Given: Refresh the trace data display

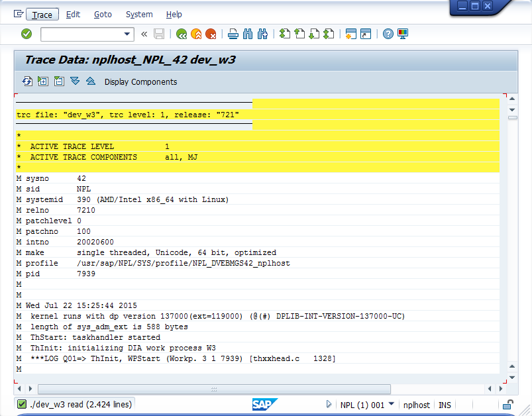Looking at the screenshot, I should tap(27, 81).
